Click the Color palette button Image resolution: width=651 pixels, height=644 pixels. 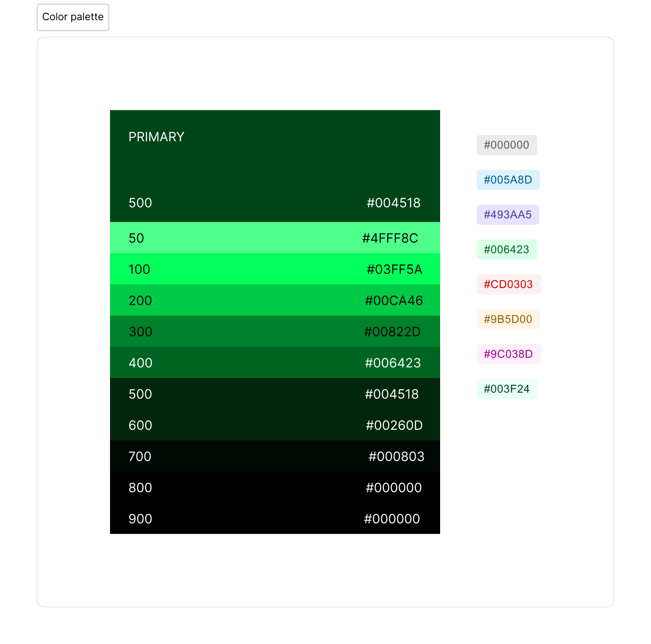pos(73,17)
